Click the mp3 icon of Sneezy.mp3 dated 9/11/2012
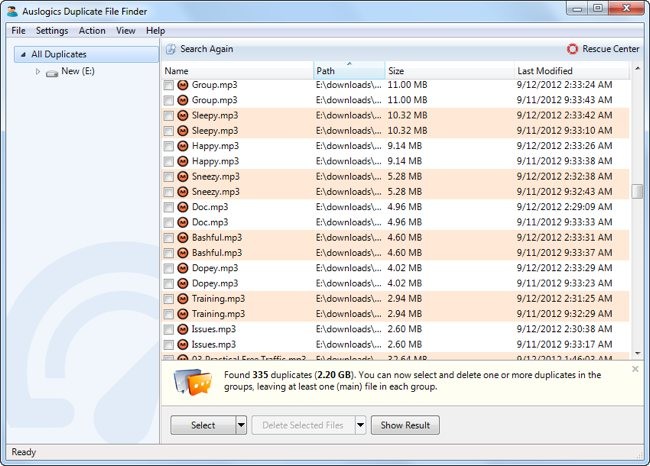Screen dimensions: 650x466 182,192
